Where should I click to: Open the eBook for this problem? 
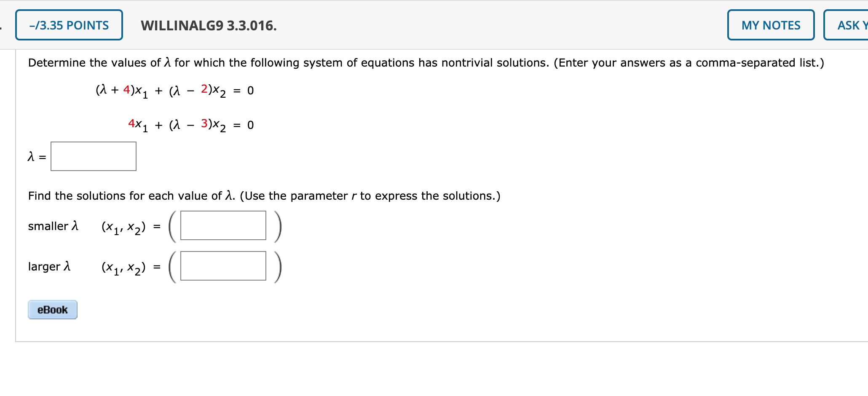click(x=52, y=309)
